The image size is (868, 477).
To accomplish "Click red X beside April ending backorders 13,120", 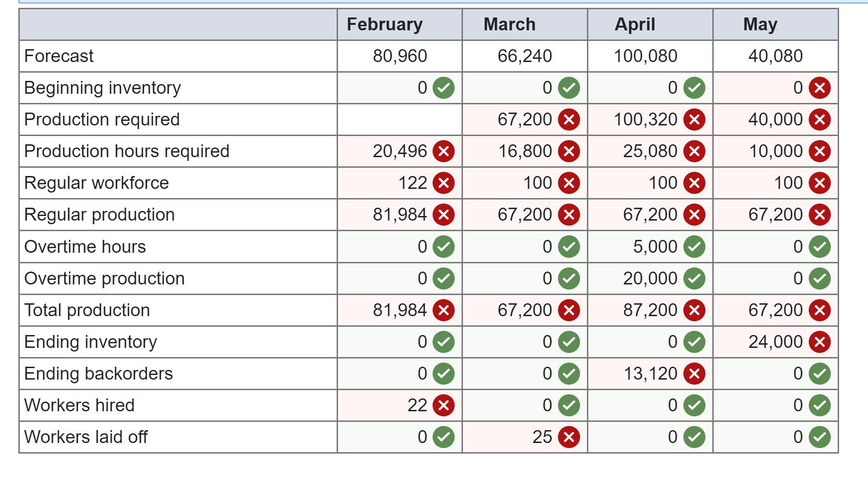I will click(x=694, y=374).
